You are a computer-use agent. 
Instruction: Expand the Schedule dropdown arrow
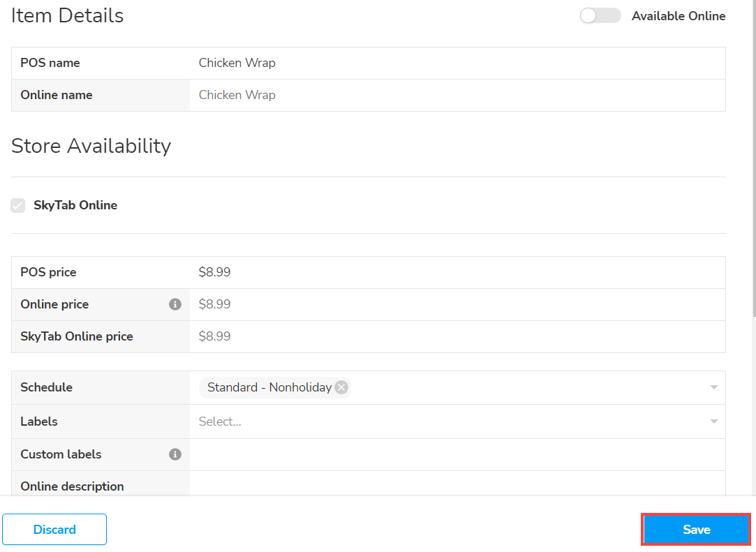pyautogui.click(x=713, y=387)
